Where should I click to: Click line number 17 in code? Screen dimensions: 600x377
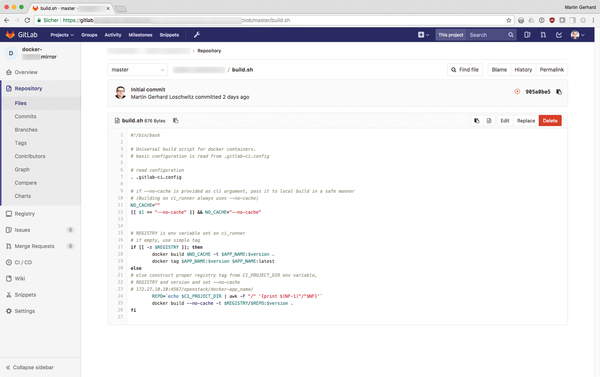pyautogui.click(x=121, y=247)
